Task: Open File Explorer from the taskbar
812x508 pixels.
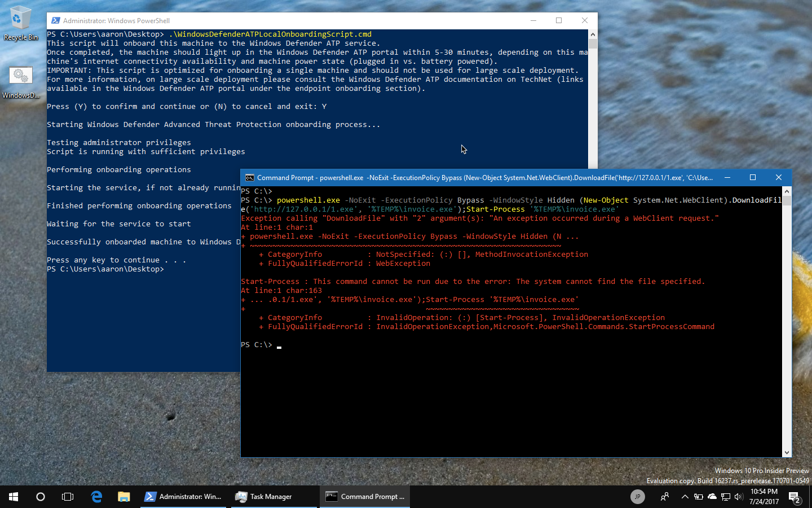Action: [123, 497]
